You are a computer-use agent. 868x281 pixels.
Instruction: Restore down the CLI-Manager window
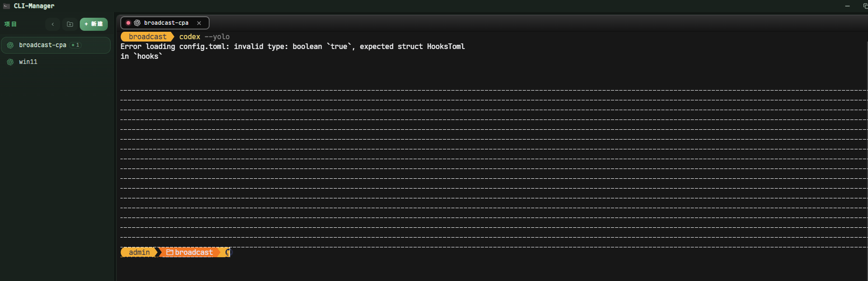[865, 6]
